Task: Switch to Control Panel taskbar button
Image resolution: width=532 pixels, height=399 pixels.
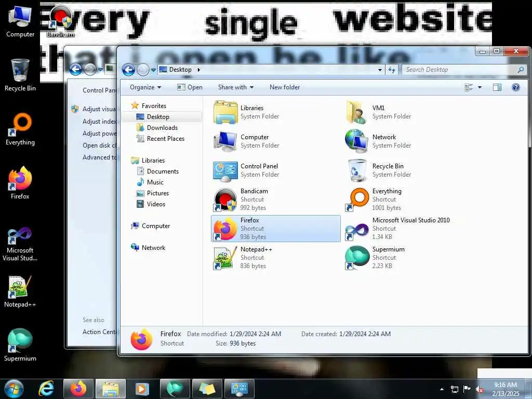Action: (x=240, y=389)
